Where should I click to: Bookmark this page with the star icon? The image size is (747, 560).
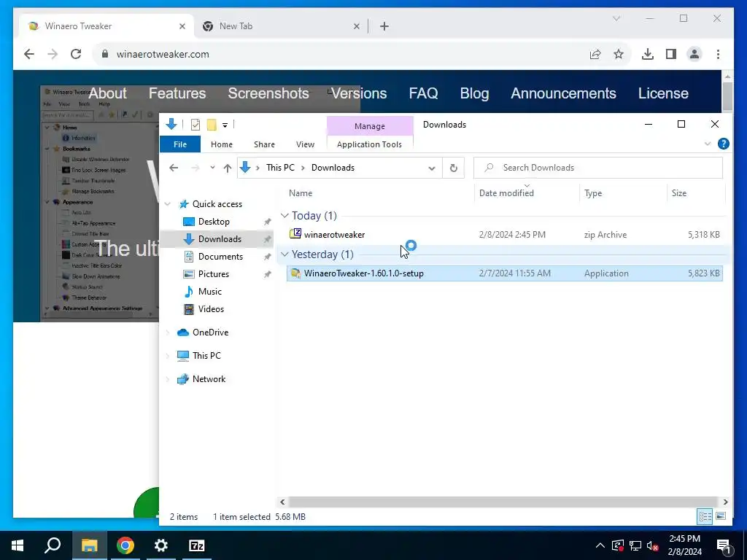(x=619, y=54)
